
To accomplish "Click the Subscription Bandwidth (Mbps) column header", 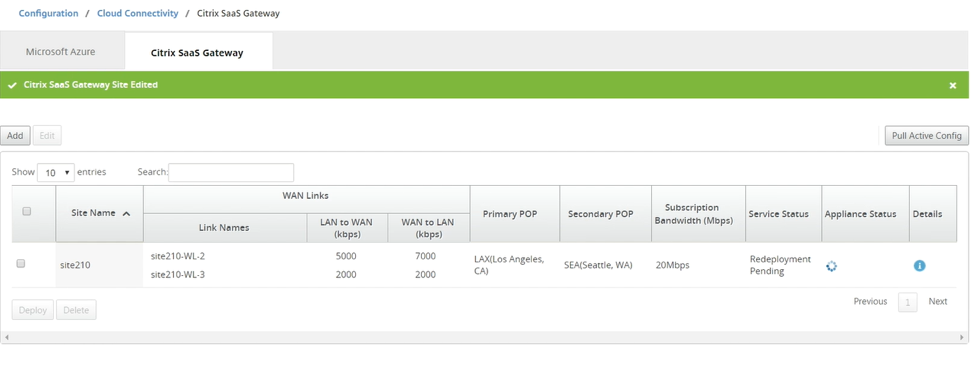I will tap(698, 214).
